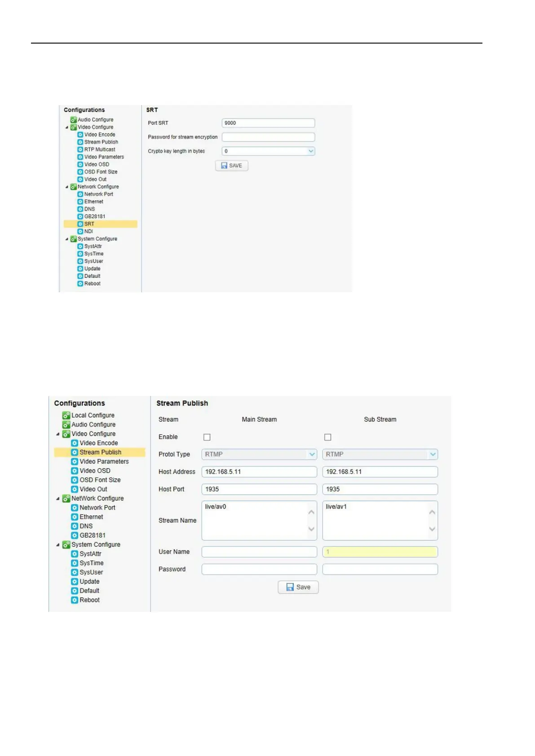Click the NDI item icon

pos(80,231)
